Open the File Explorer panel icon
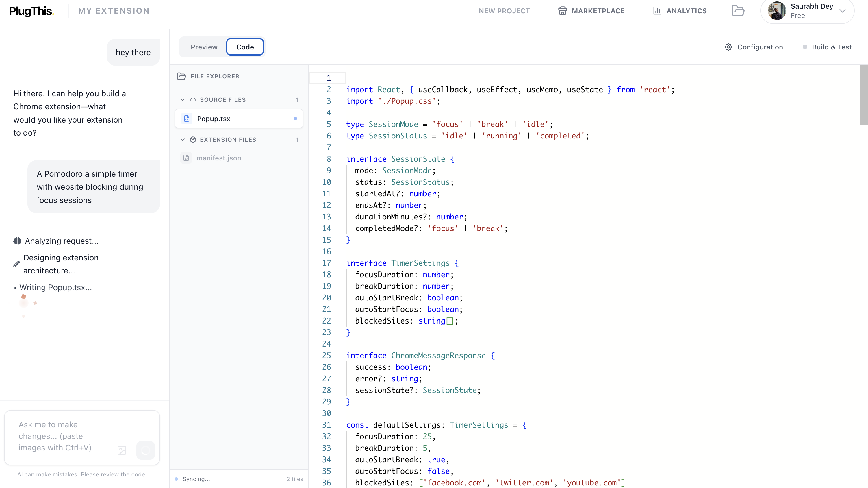This screenshot has height=488, width=868. click(181, 76)
